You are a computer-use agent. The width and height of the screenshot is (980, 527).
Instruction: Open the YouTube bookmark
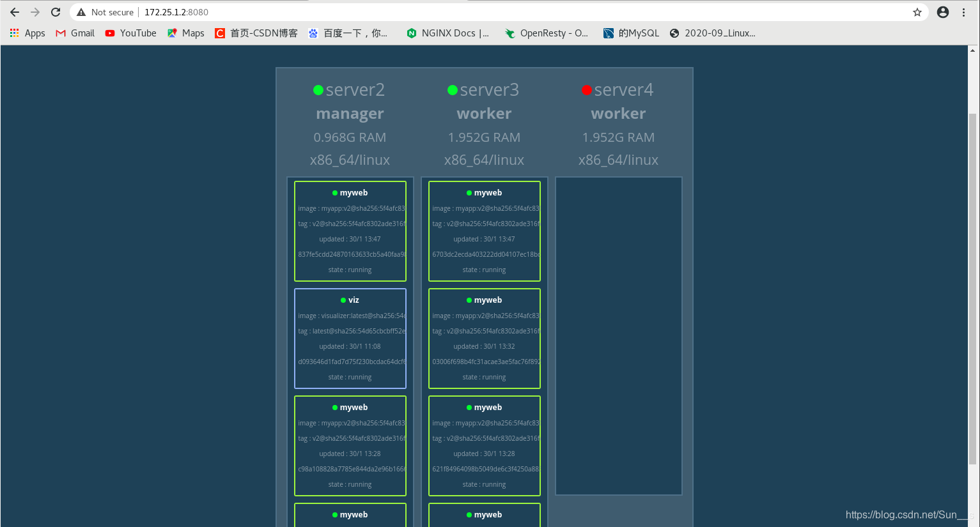click(130, 33)
